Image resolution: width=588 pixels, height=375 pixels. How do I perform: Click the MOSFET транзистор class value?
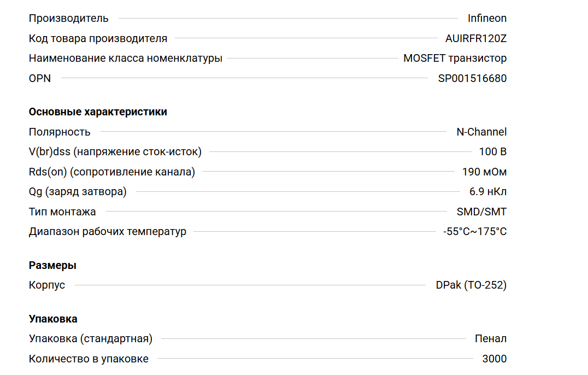pos(455,58)
